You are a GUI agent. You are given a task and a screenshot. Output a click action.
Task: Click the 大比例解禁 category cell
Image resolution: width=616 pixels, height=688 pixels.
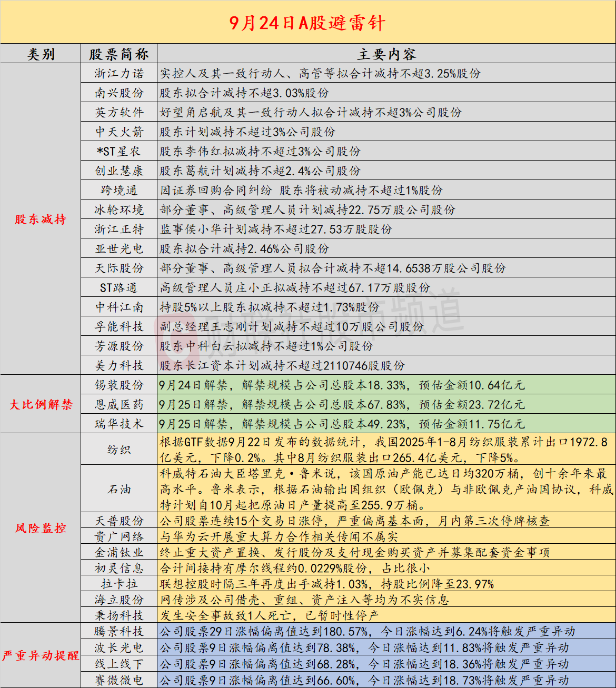41,404
